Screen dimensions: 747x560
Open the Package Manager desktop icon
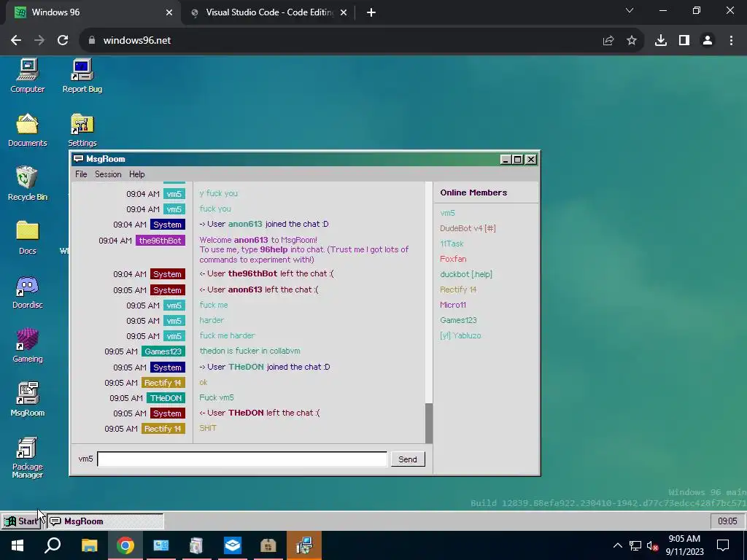tap(28, 457)
